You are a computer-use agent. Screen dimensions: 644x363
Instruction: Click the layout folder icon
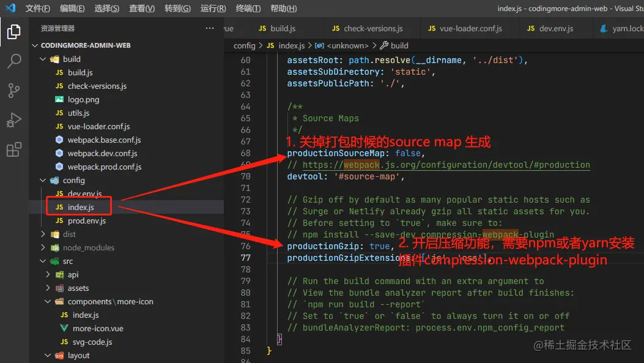pyautogui.click(x=59, y=355)
